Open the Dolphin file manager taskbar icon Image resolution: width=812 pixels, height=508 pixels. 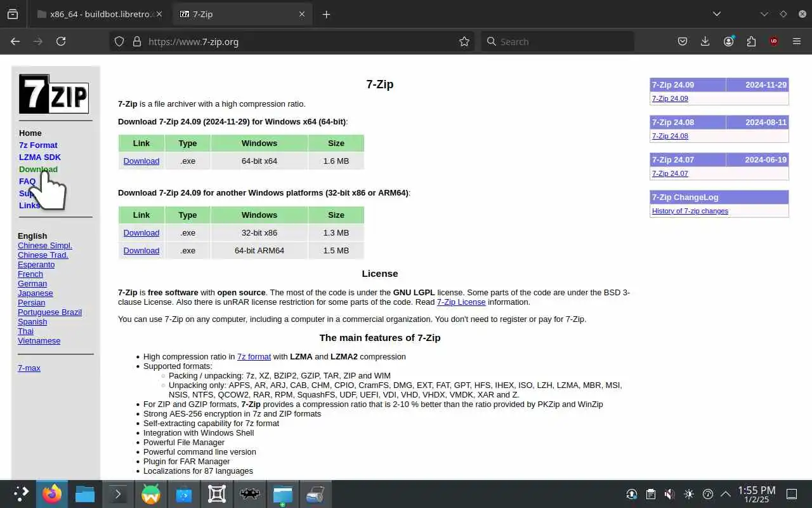(x=85, y=494)
